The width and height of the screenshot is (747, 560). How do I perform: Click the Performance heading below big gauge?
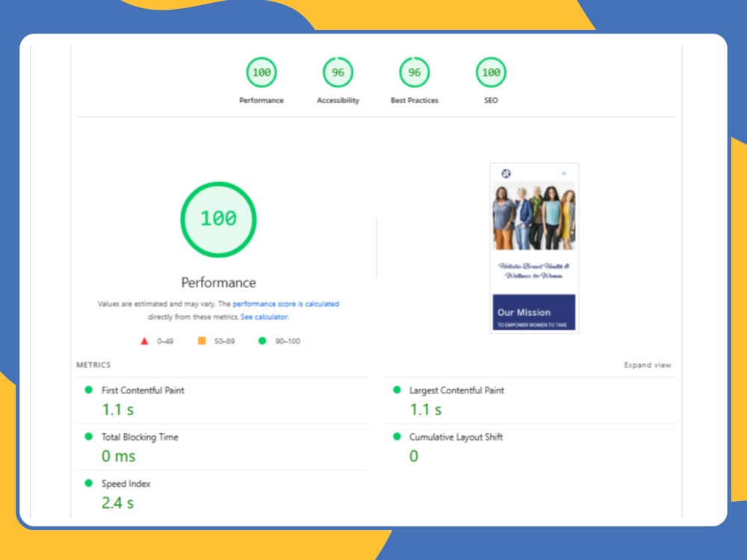coord(219,283)
